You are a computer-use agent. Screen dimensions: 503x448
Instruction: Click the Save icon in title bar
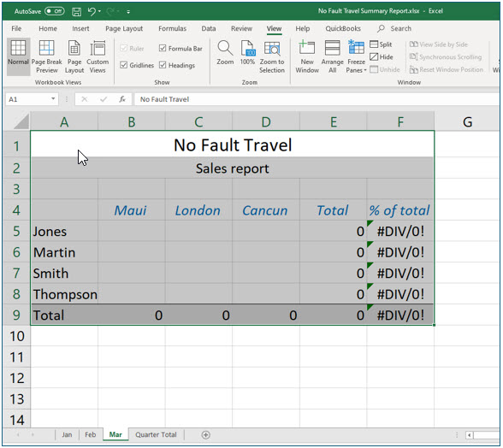[x=76, y=12]
